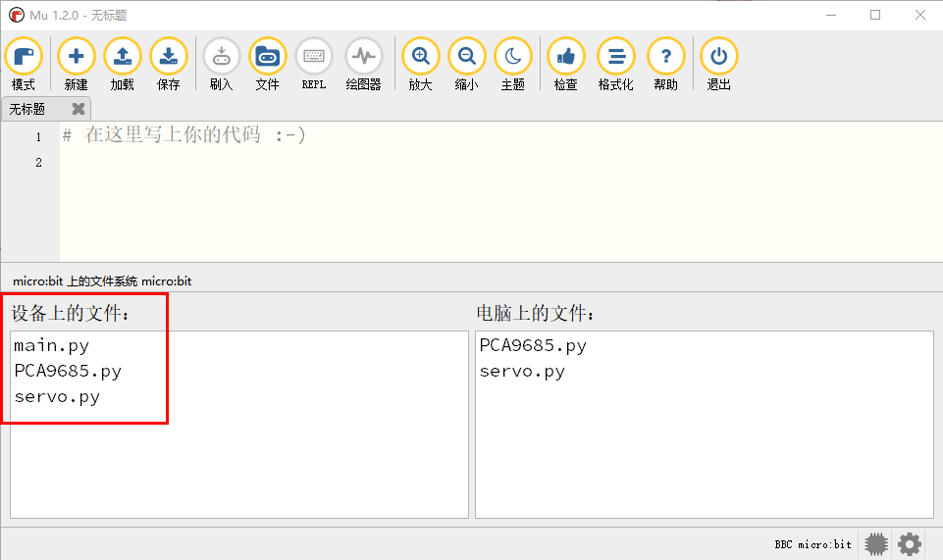943x560 pixels.
Task: Open Mu administration gear icon
Action: [x=910, y=544]
